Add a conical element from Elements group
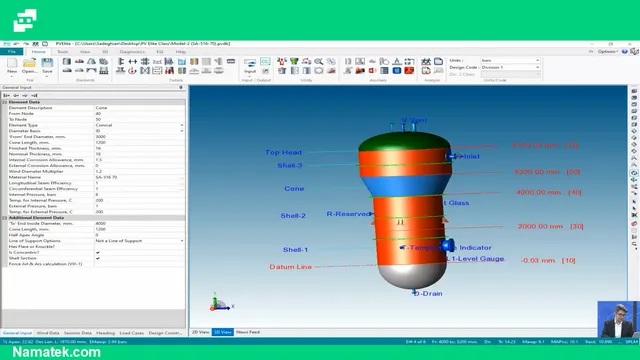The image size is (640, 360). [91, 62]
